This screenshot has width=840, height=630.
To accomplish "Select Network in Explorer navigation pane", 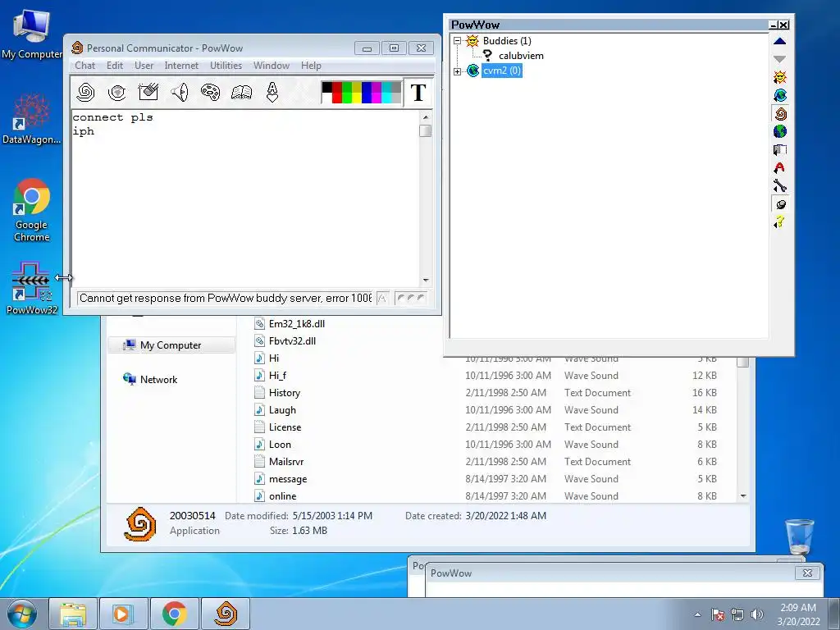I will point(158,379).
